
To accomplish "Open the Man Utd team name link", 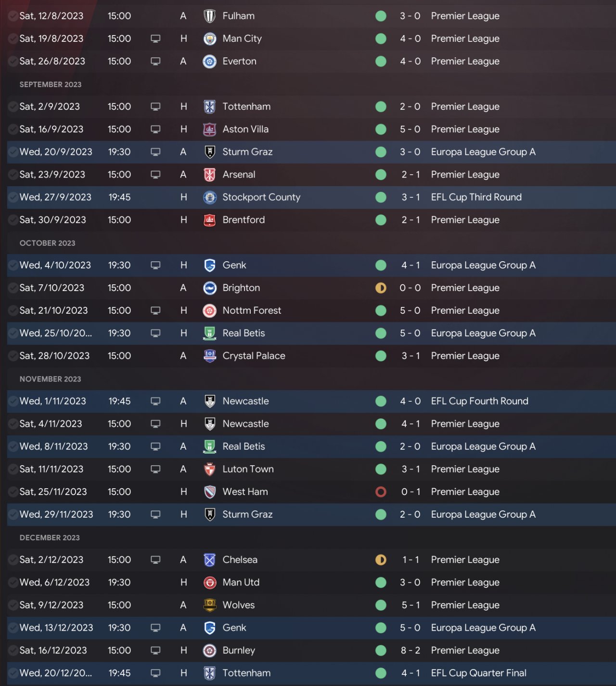I will [x=241, y=583].
